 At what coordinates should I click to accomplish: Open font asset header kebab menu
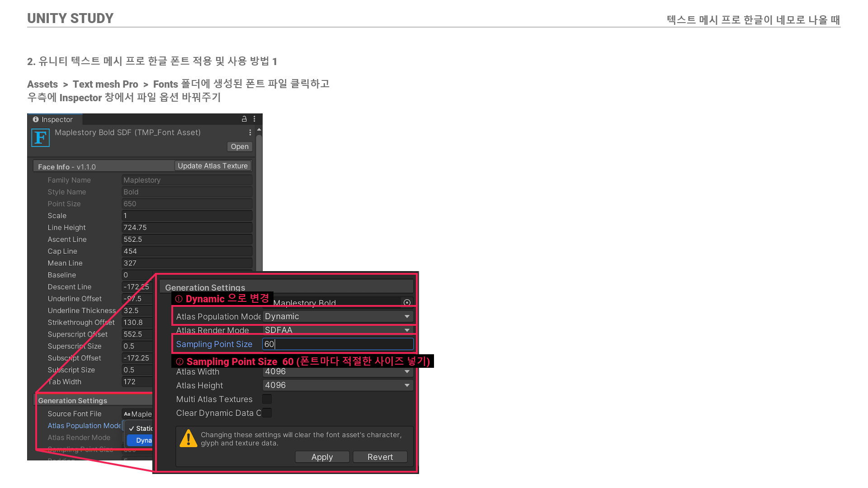coord(250,132)
